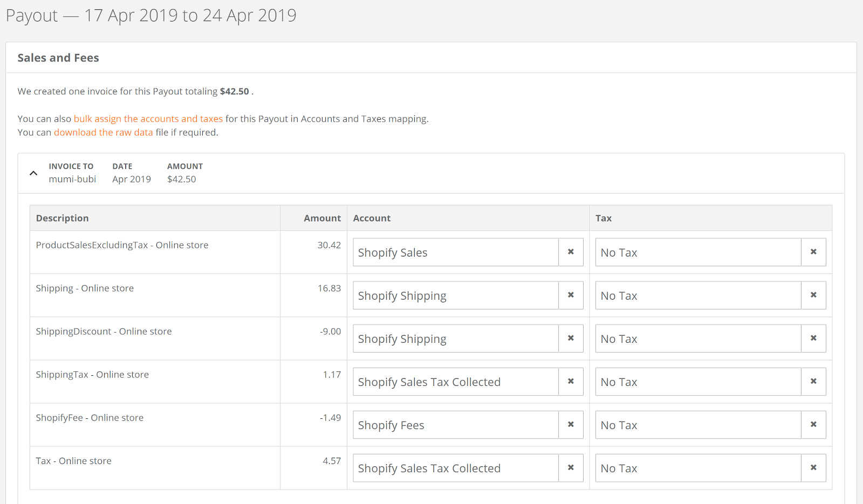The width and height of the screenshot is (863, 504).
Task: Clear ShippingTax row's Sales Tax Collected account
Action: click(x=571, y=381)
